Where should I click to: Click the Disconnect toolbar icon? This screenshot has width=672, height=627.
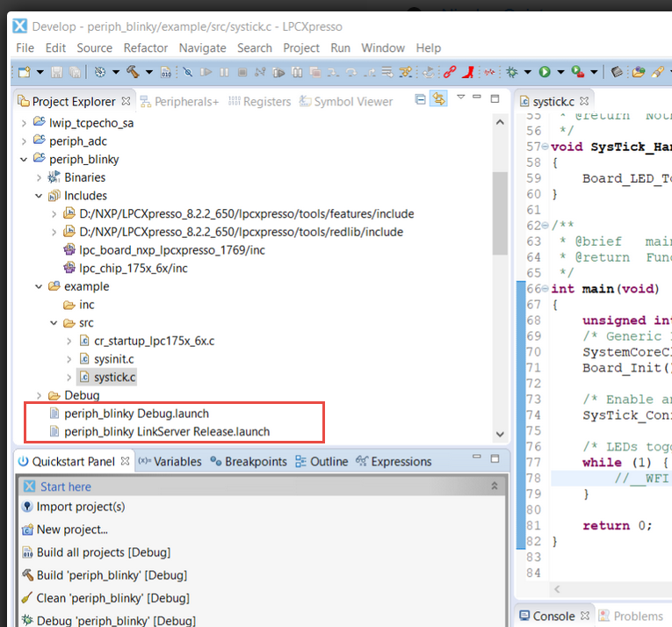click(x=260, y=72)
